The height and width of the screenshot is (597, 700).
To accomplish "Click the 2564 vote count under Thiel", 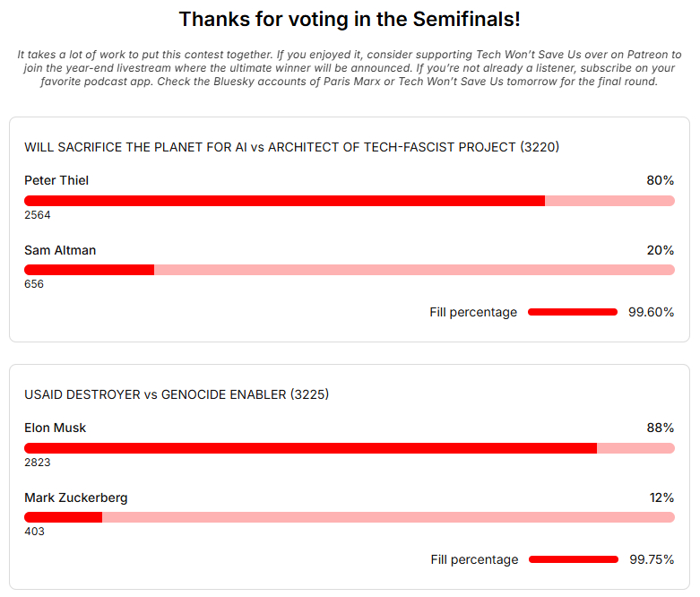I will [38, 215].
